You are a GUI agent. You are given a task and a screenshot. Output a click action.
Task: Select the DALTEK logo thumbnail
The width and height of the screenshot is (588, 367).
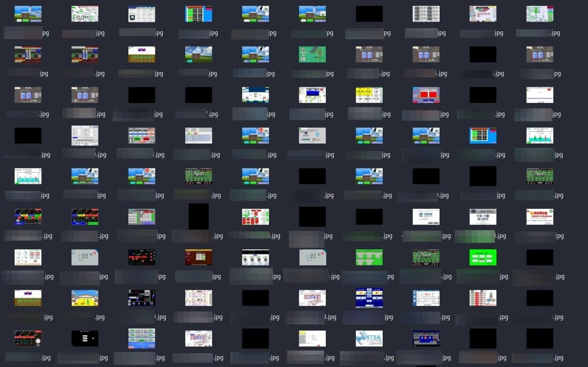coord(312,135)
